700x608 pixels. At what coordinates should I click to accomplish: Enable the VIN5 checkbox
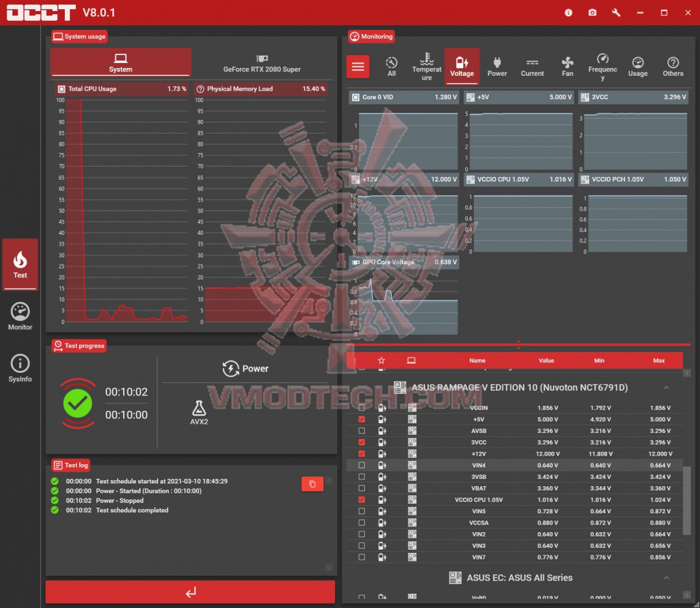click(362, 511)
